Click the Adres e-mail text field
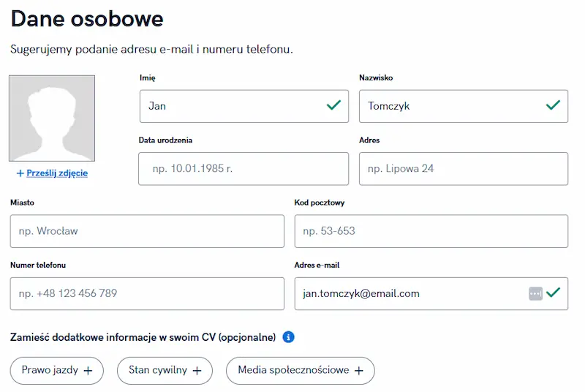 click(x=409, y=293)
